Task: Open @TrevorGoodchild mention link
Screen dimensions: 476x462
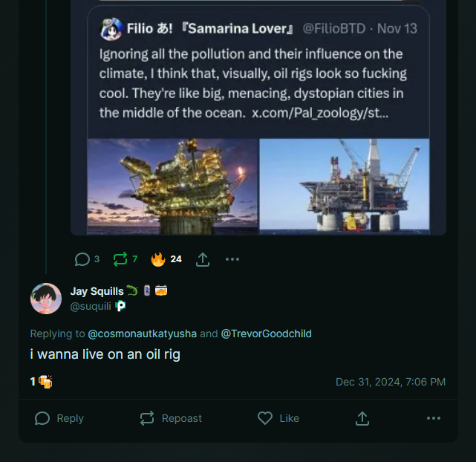Action: [267, 334]
